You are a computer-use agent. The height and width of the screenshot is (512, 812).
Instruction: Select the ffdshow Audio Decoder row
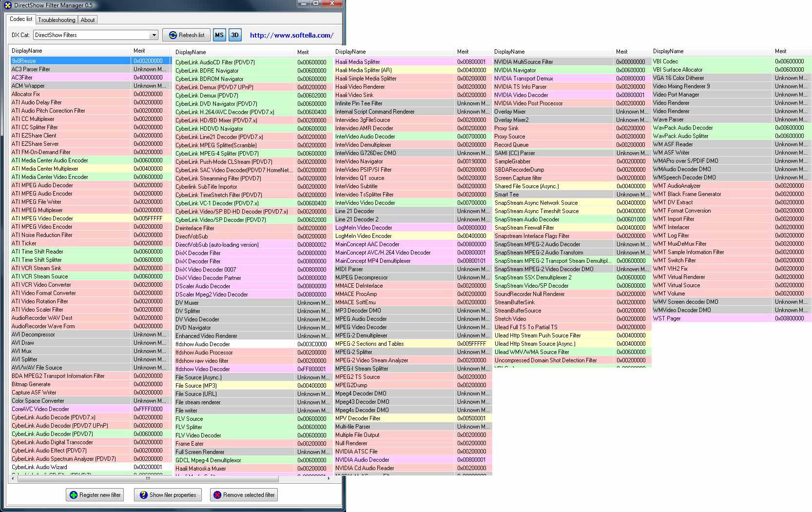point(252,344)
